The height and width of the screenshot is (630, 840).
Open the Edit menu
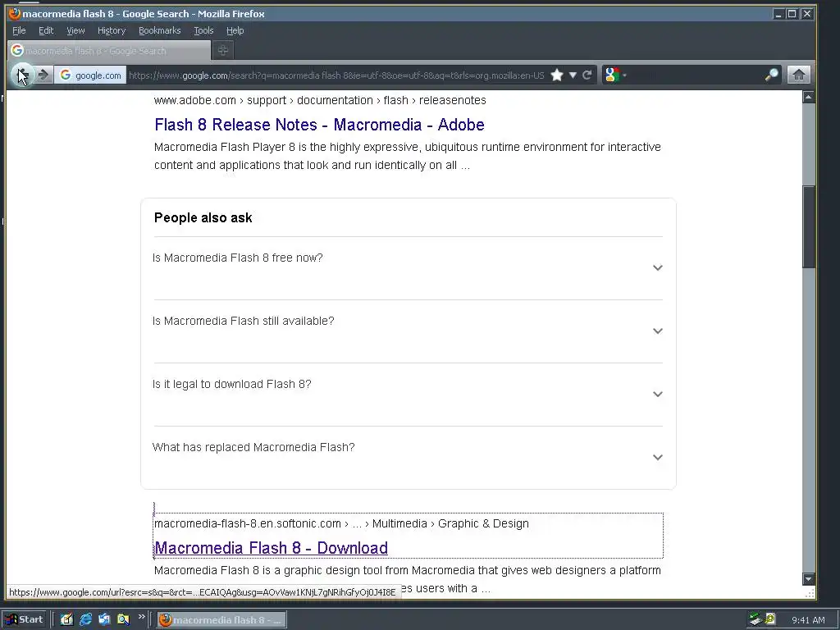coord(46,30)
